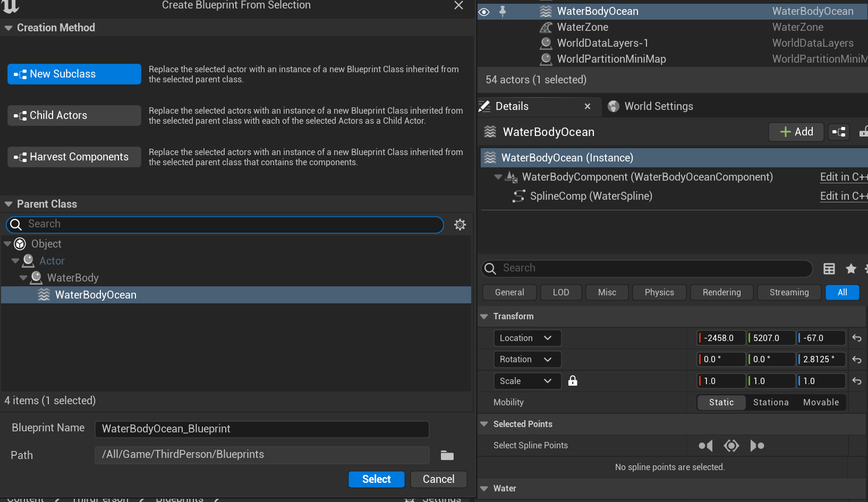868x502 pixels.
Task: Click the blueprint icon beside Add button
Action: pyautogui.click(x=839, y=132)
